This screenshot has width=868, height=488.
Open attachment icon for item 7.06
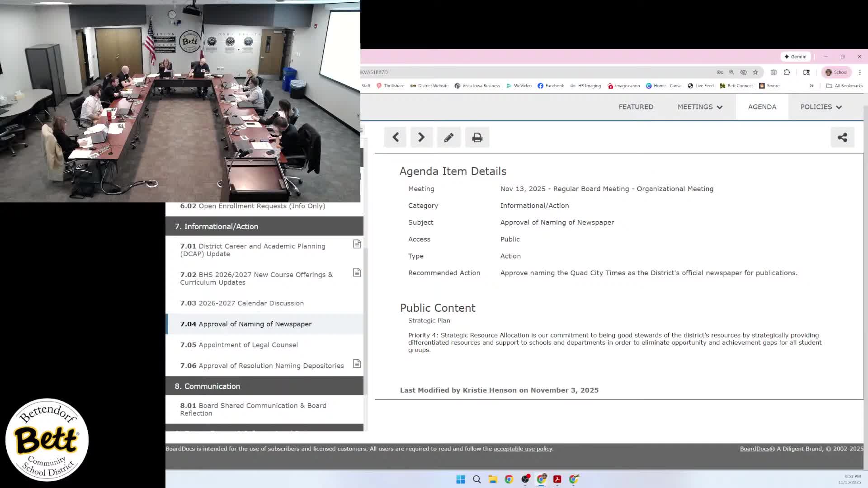357,364
